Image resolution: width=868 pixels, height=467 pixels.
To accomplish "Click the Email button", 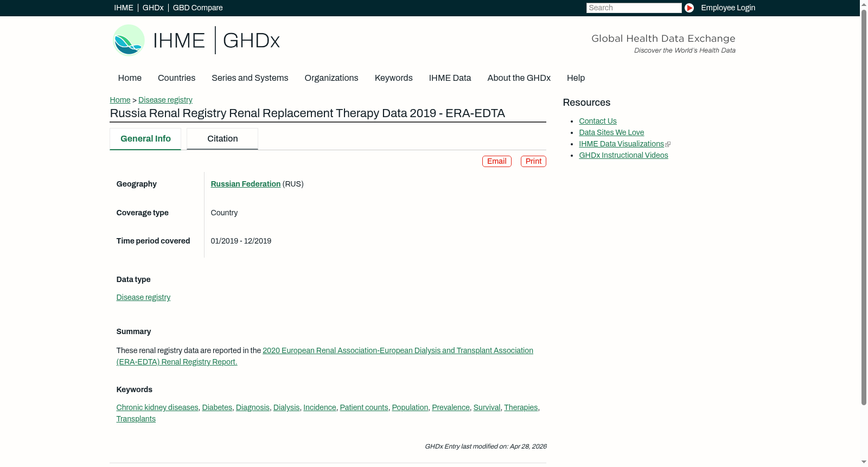I will (497, 161).
